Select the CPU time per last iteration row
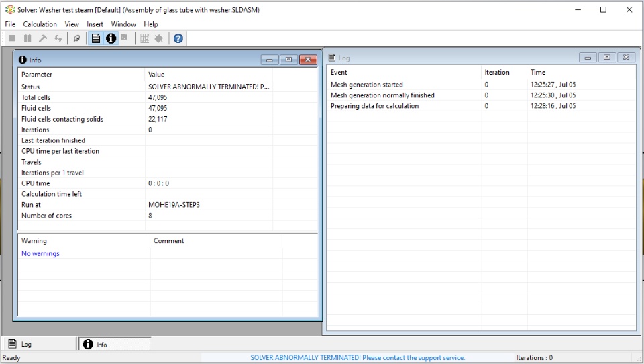The width and height of the screenshot is (644, 364). tap(168, 151)
